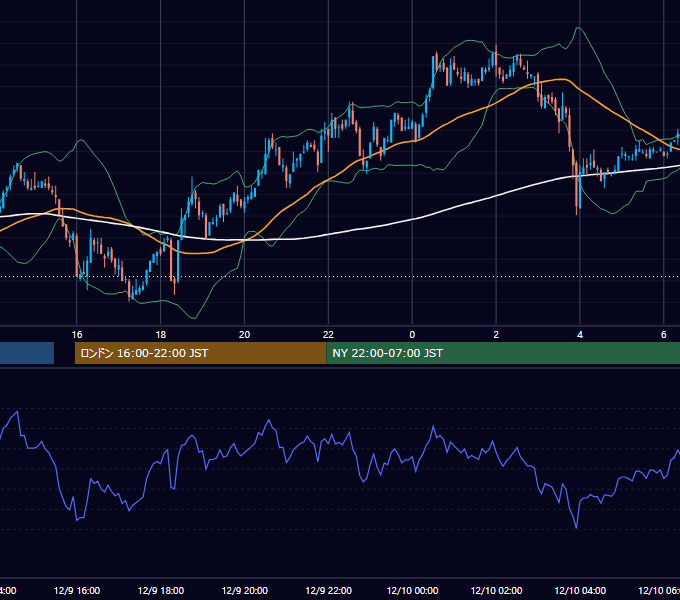
Task: Click the "0" hour label on upper time axis
Action: click(412, 334)
